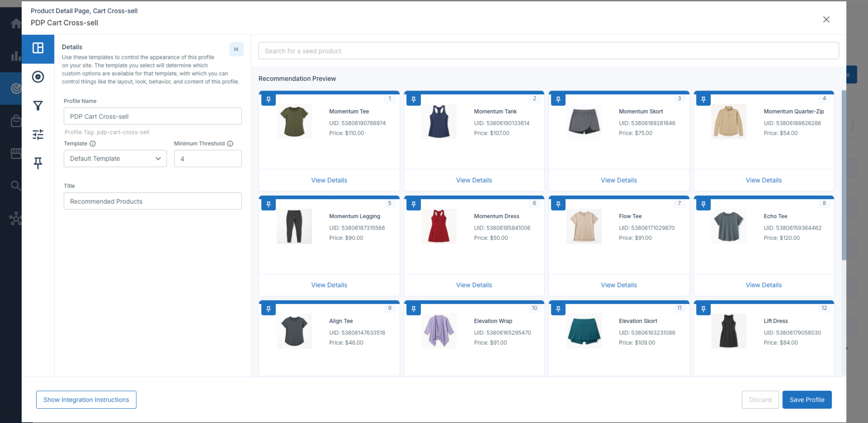Viewport: 868px width, 423px height.
Task: Open the Default Template dropdown
Action: pos(115,158)
